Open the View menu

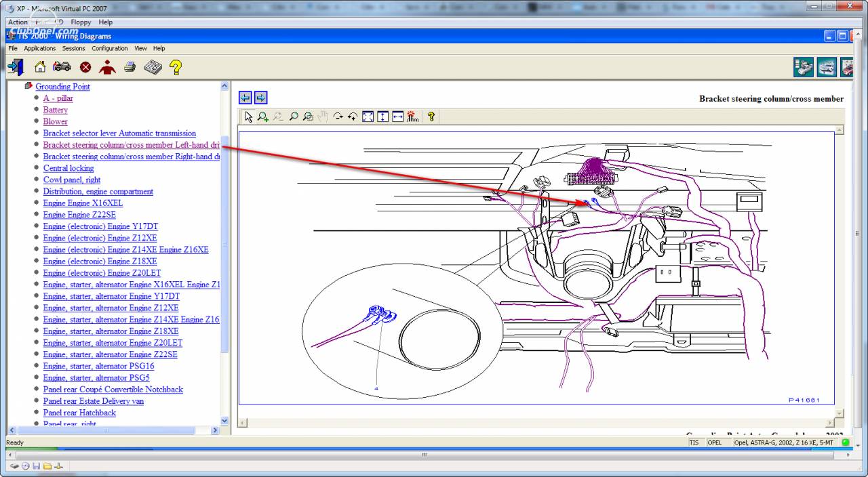[x=140, y=48]
